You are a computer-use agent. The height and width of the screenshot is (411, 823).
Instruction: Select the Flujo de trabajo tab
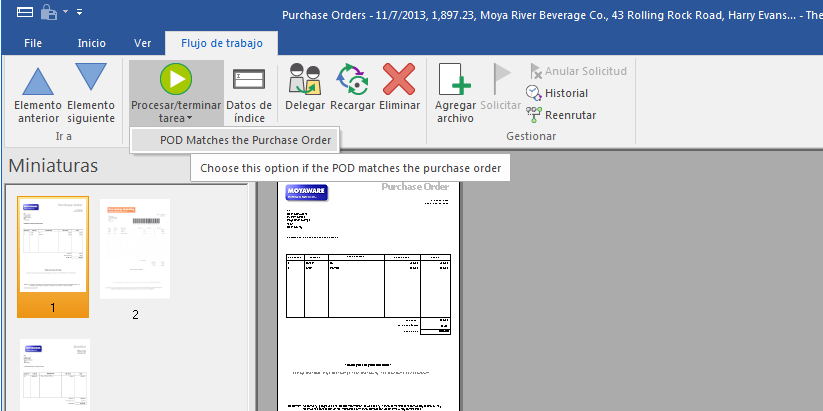pyautogui.click(x=221, y=43)
